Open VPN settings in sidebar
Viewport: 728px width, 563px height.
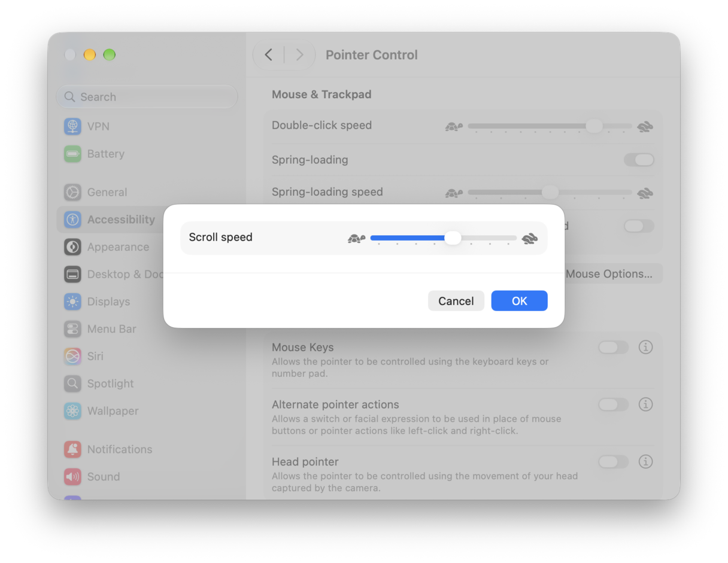click(x=147, y=126)
